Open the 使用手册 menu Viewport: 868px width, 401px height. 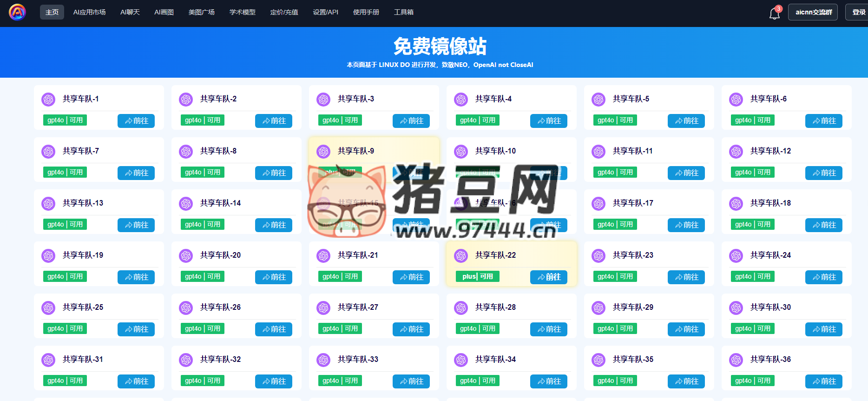point(366,12)
